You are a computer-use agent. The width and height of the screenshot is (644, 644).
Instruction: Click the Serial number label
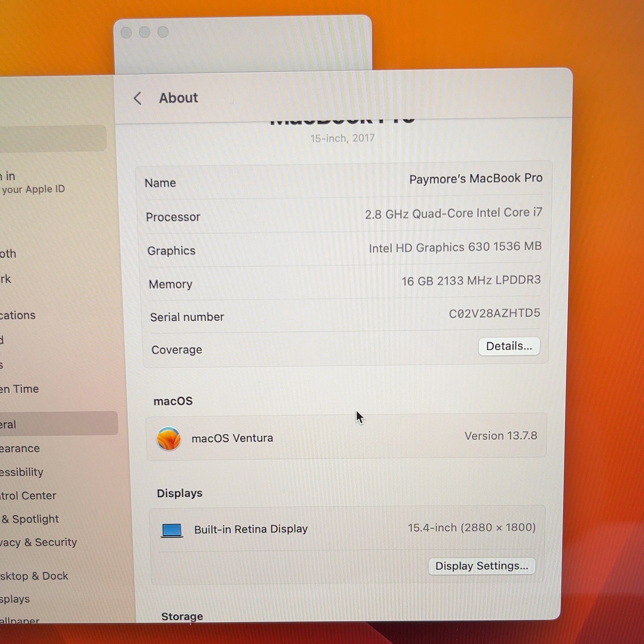[x=187, y=317]
